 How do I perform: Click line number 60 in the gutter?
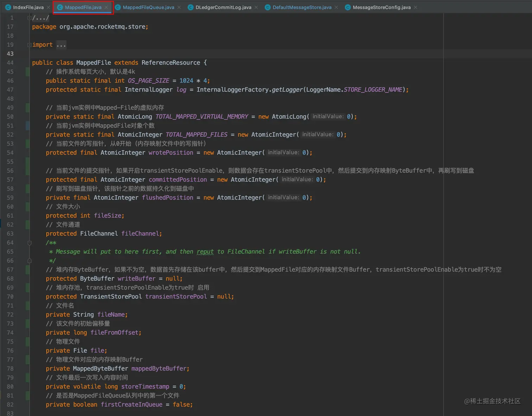click(10, 207)
